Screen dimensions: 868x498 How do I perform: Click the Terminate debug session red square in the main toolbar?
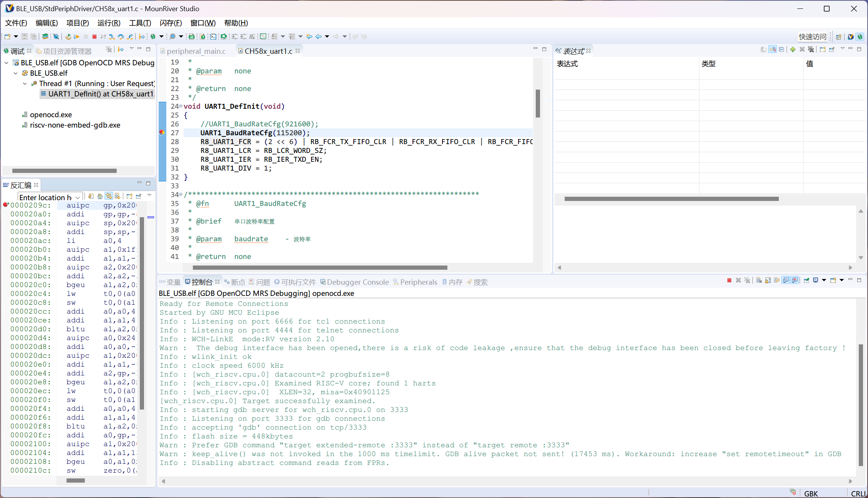pyautogui.click(x=94, y=37)
